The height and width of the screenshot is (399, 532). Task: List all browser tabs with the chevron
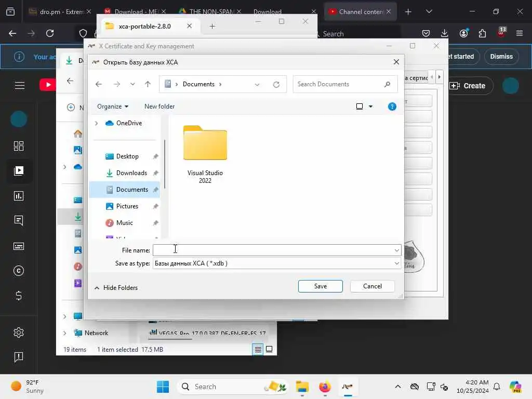point(429,11)
